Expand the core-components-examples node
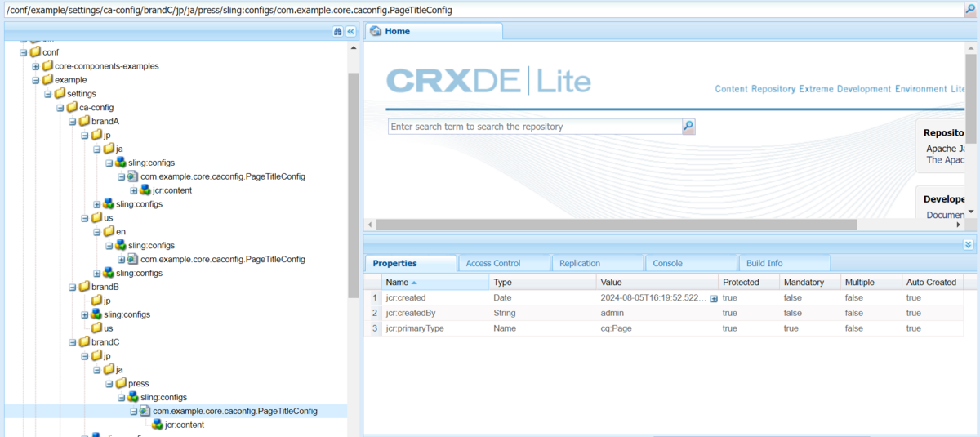This screenshot has height=437, width=980. (x=36, y=66)
